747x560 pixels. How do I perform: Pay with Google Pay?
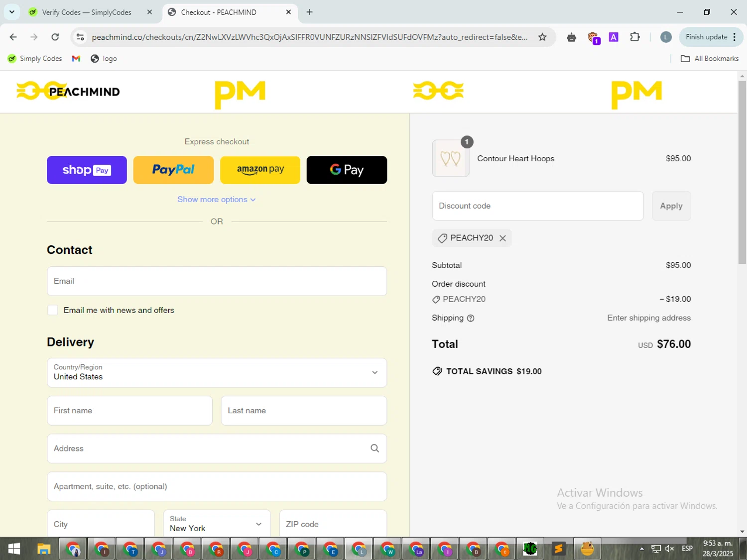tap(347, 170)
